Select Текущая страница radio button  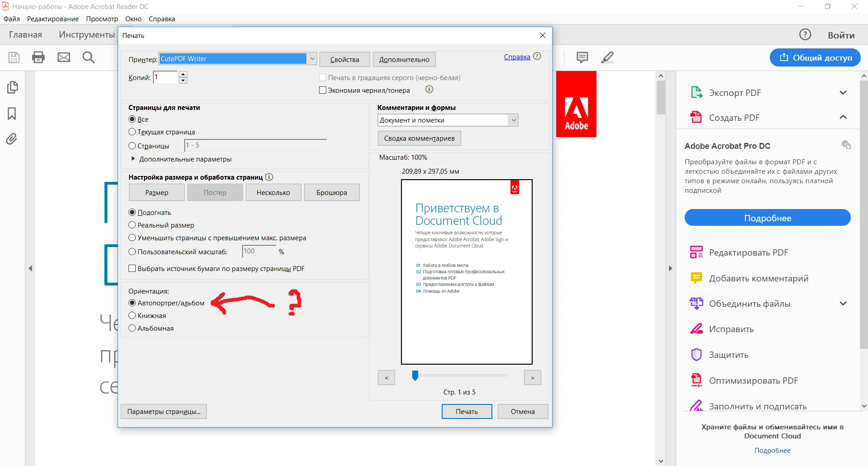point(132,132)
